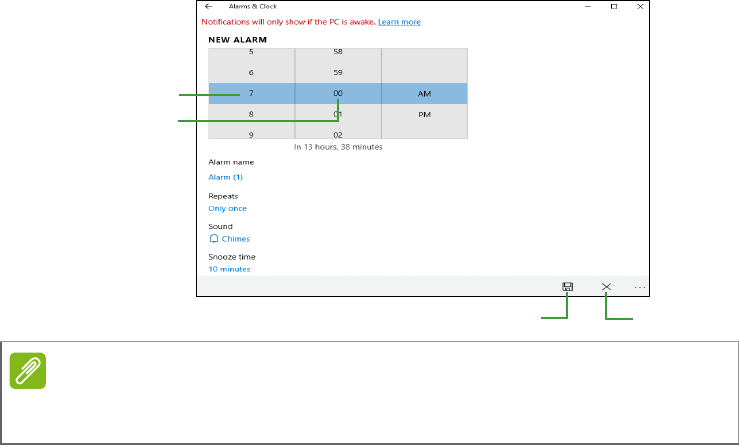Select hour 6 in the time picker
Image resolution: width=739 pixels, height=445 pixels.
[251, 73]
